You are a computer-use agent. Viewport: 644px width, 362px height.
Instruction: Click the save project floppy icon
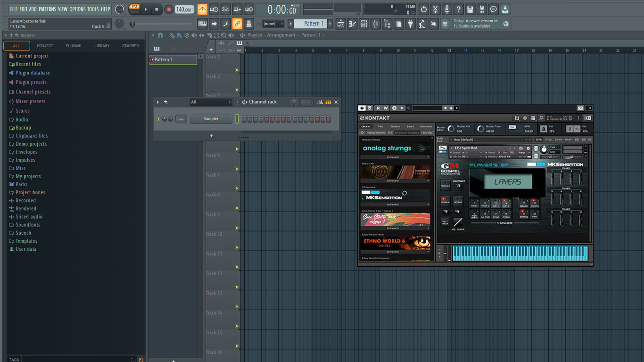[x=470, y=9]
